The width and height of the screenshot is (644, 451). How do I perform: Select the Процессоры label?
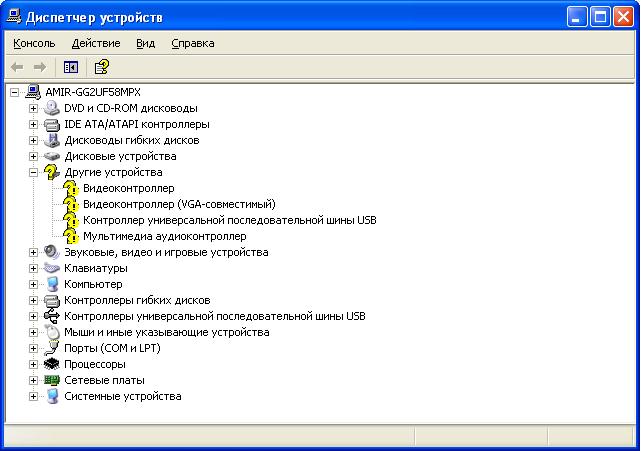[95, 364]
